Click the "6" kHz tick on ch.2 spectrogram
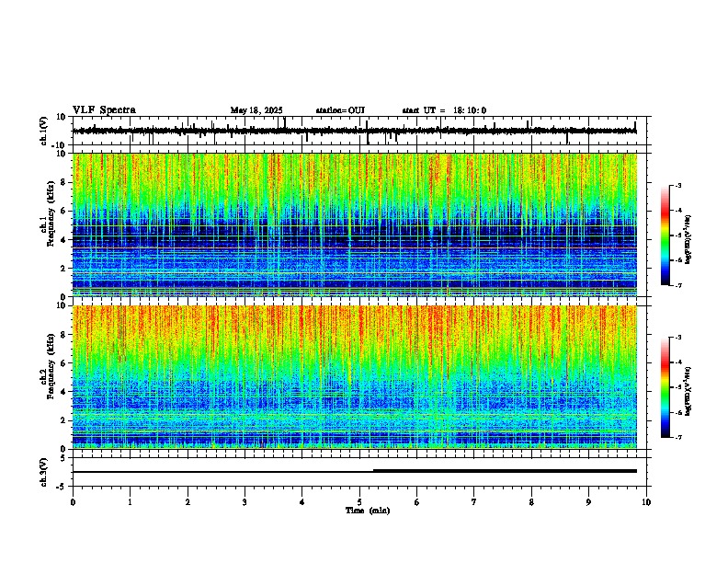728x563 pixels. tap(63, 363)
